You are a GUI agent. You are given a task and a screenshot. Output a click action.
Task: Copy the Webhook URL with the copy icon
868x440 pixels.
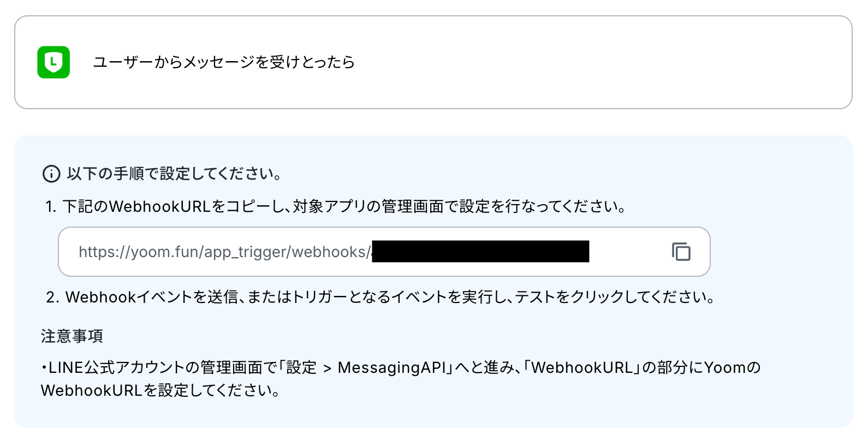coord(681,252)
